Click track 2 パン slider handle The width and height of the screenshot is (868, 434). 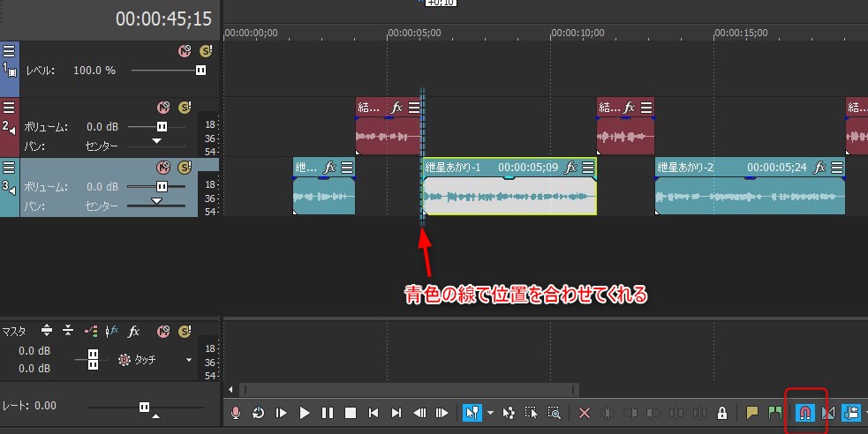click(x=156, y=141)
